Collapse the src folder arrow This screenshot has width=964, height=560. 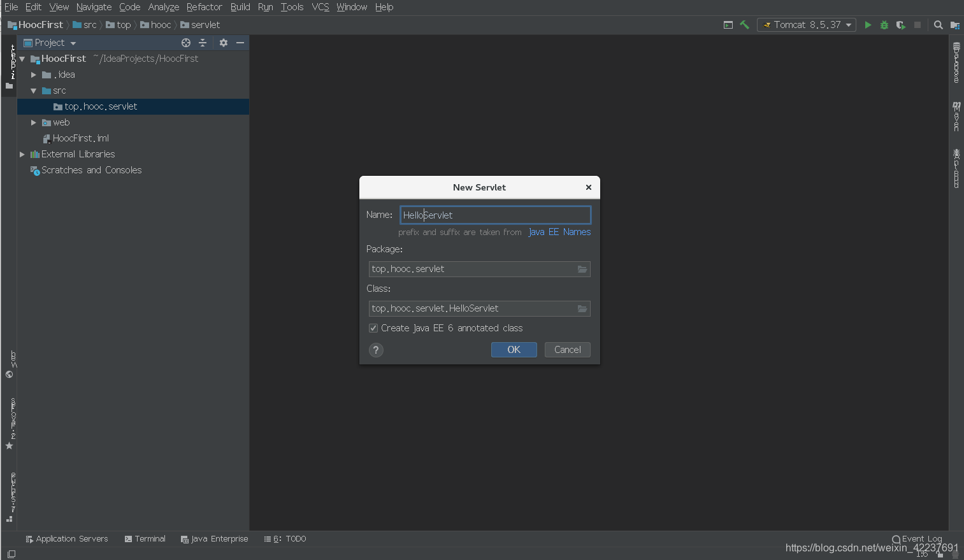[x=34, y=90]
